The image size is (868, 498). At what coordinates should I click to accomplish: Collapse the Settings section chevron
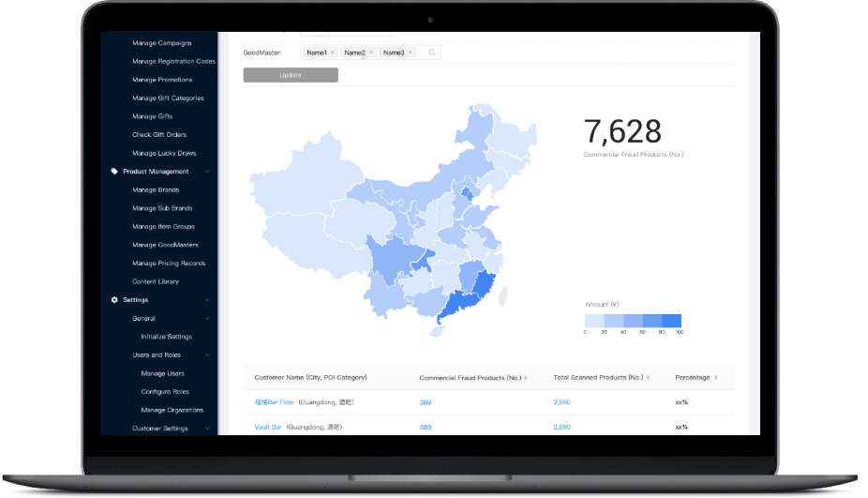[208, 300]
